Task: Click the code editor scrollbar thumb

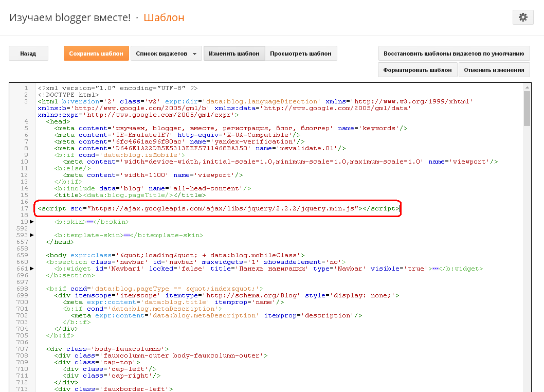Action: coord(527,109)
